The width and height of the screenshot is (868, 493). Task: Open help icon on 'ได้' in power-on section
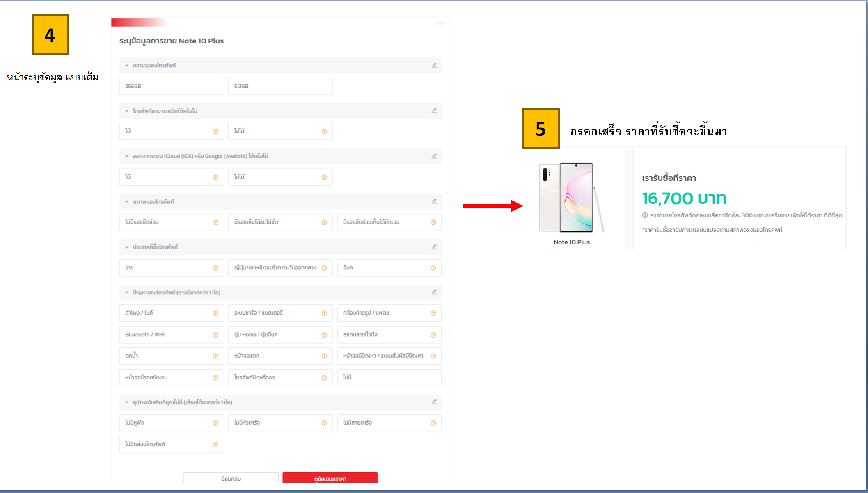click(x=215, y=132)
